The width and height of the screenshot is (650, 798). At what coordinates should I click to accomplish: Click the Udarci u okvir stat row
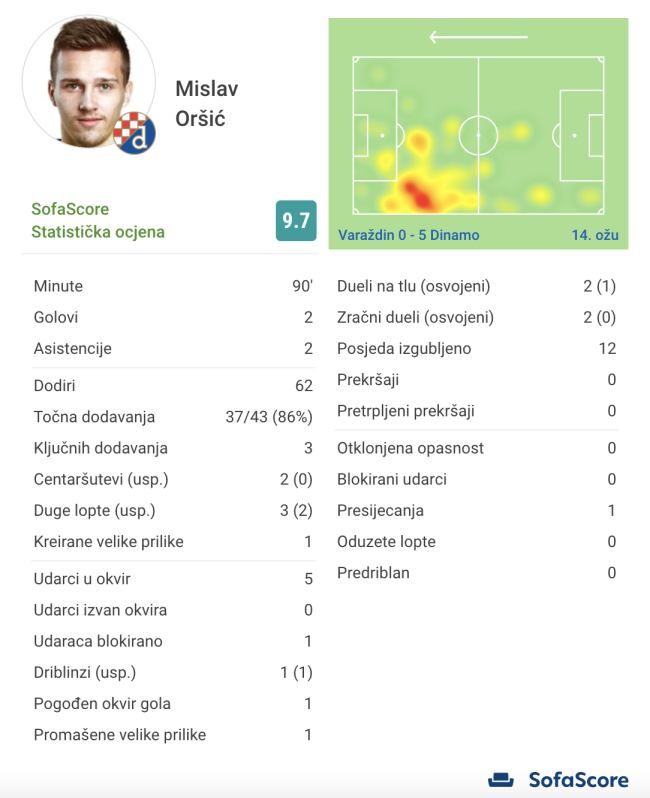point(173,578)
